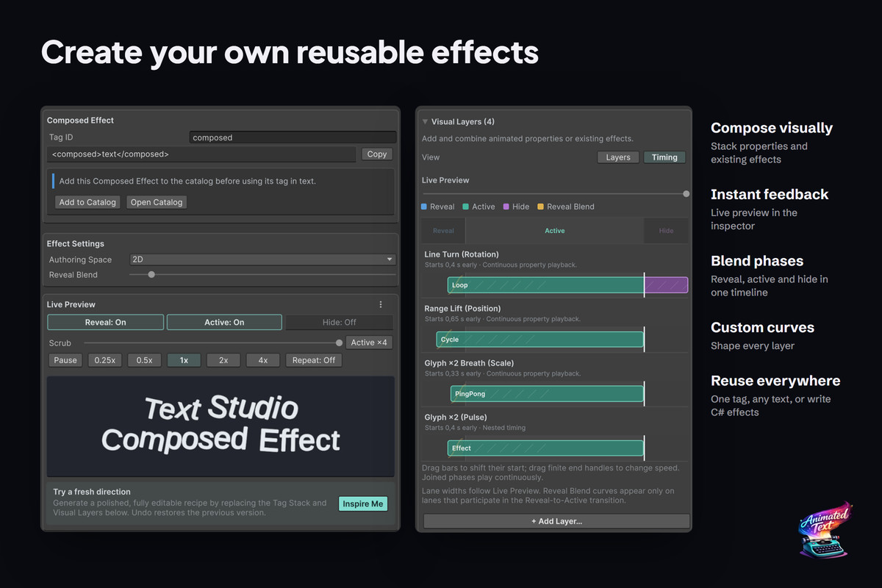Click the Copy tag button

click(377, 154)
